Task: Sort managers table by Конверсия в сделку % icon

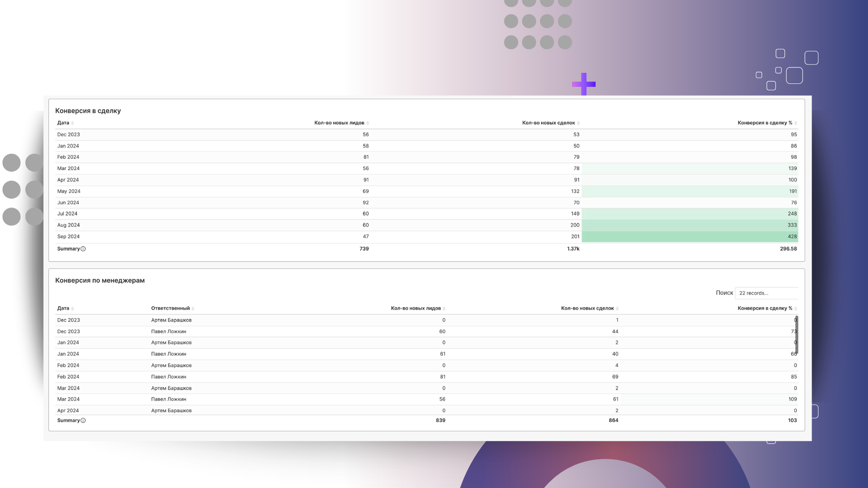Action: coord(796,309)
